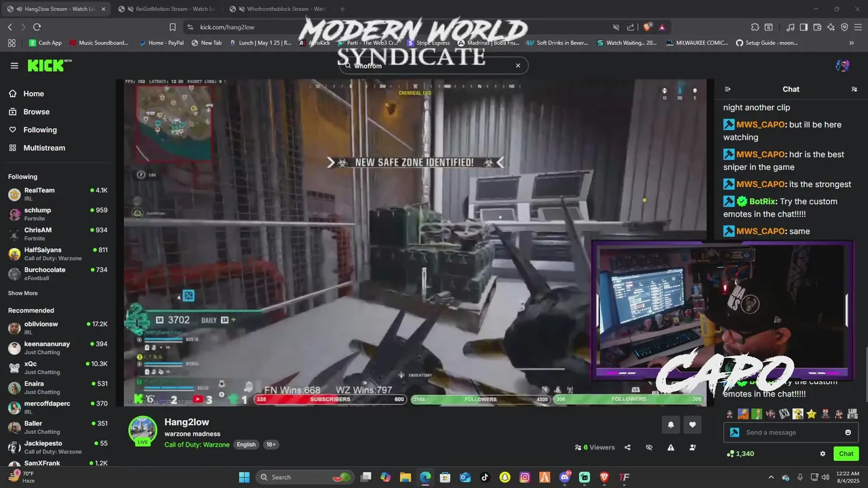Open Discord from the taskbar
868x488 pixels.
(565, 477)
